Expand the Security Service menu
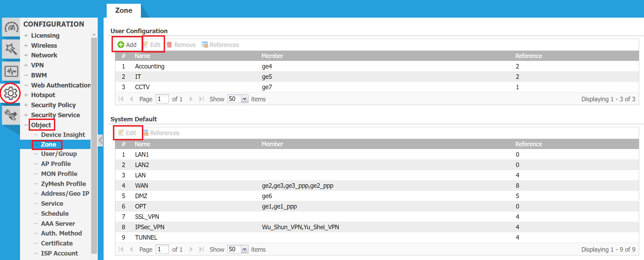644x260 pixels. 26,115
